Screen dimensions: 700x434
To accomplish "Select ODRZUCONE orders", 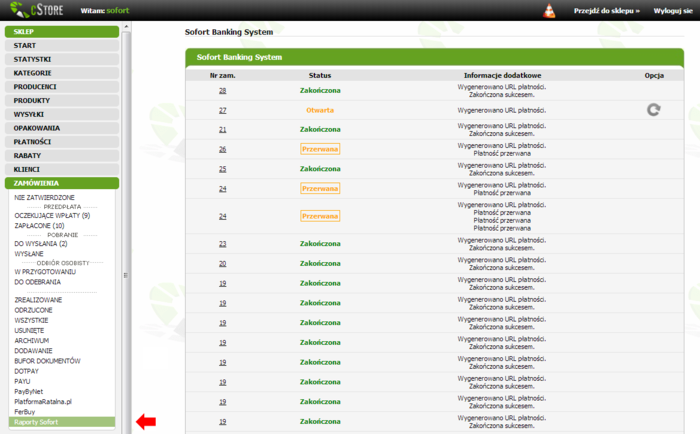I will [33, 310].
